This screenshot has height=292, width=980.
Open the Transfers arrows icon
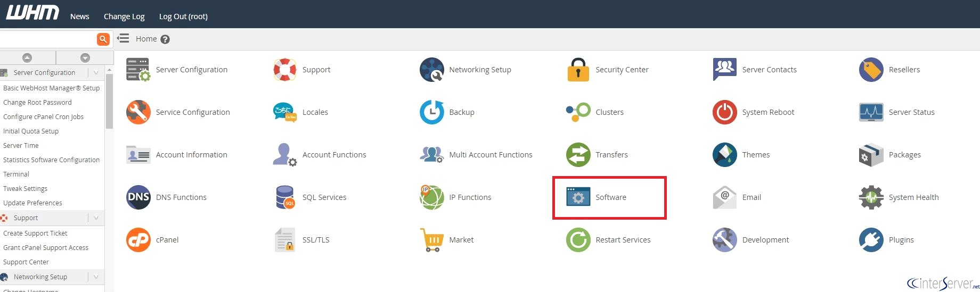click(578, 155)
